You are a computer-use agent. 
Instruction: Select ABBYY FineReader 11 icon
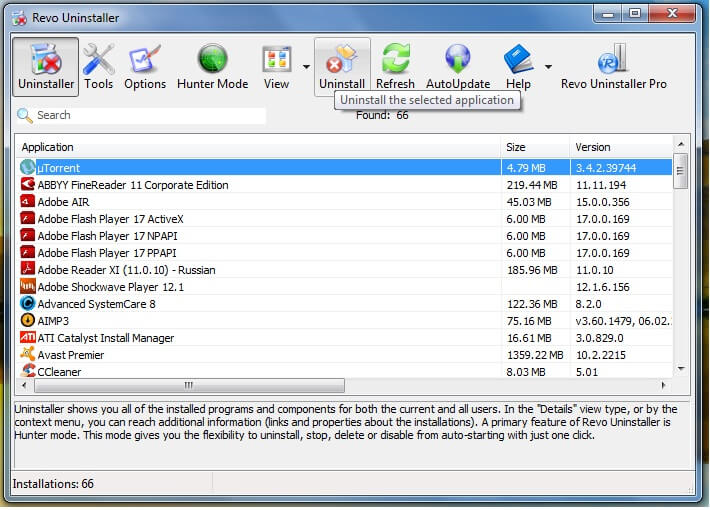[28, 184]
